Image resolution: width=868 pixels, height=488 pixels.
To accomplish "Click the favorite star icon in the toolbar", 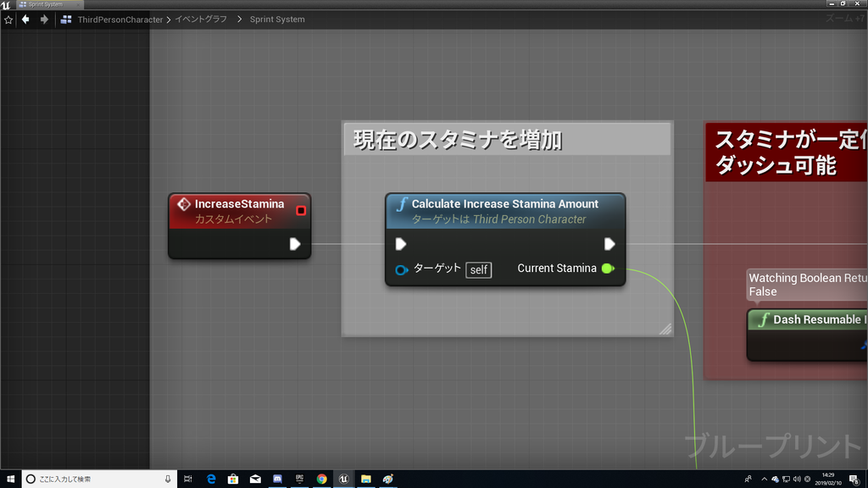I will tap(8, 19).
